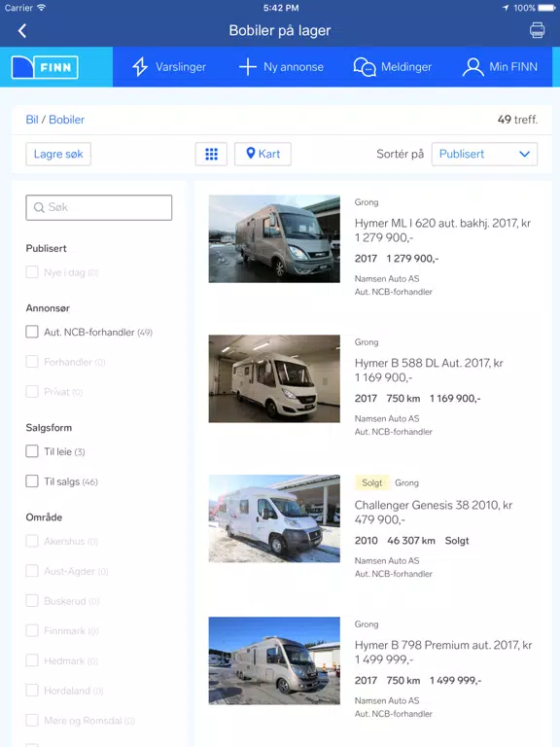The height and width of the screenshot is (747, 560).
Task: Open Sortér på Publisert dropdown
Action: pyautogui.click(x=484, y=154)
